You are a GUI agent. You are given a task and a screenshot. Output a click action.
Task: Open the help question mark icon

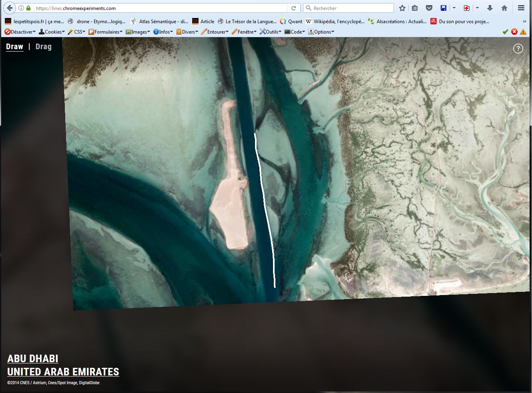[x=518, y=48]
